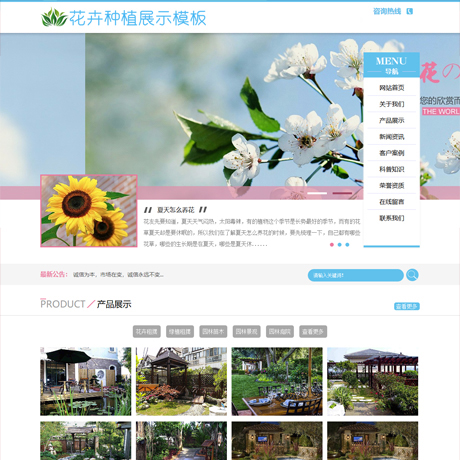Click the blue 查看更多 button beside PRODUCT heading

407,306
